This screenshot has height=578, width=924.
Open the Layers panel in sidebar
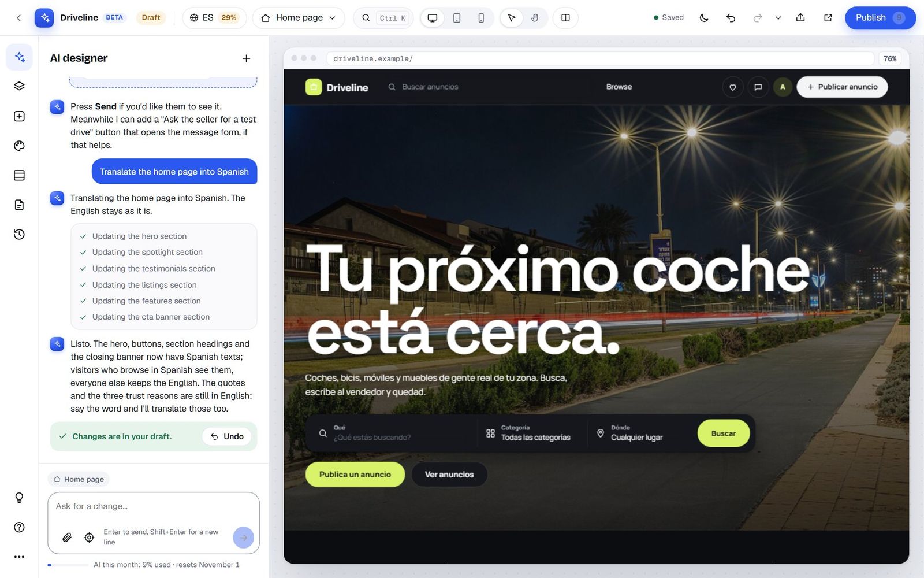(19, 86)
